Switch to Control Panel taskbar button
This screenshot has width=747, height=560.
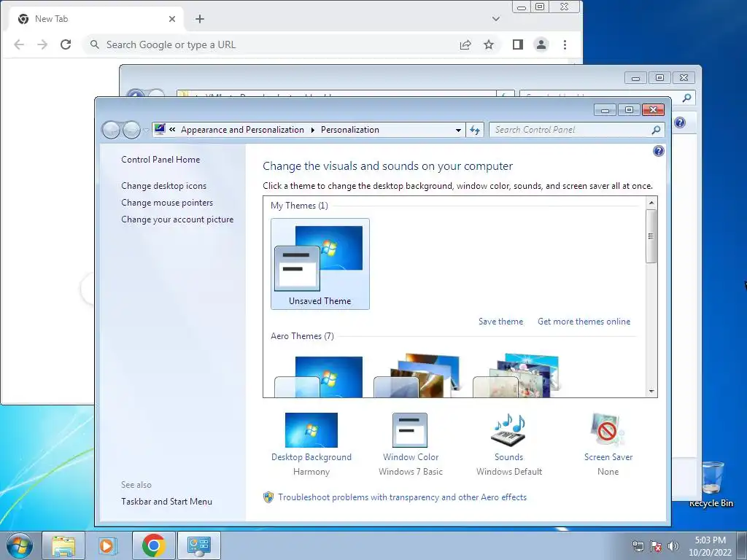tap(198, 545)
